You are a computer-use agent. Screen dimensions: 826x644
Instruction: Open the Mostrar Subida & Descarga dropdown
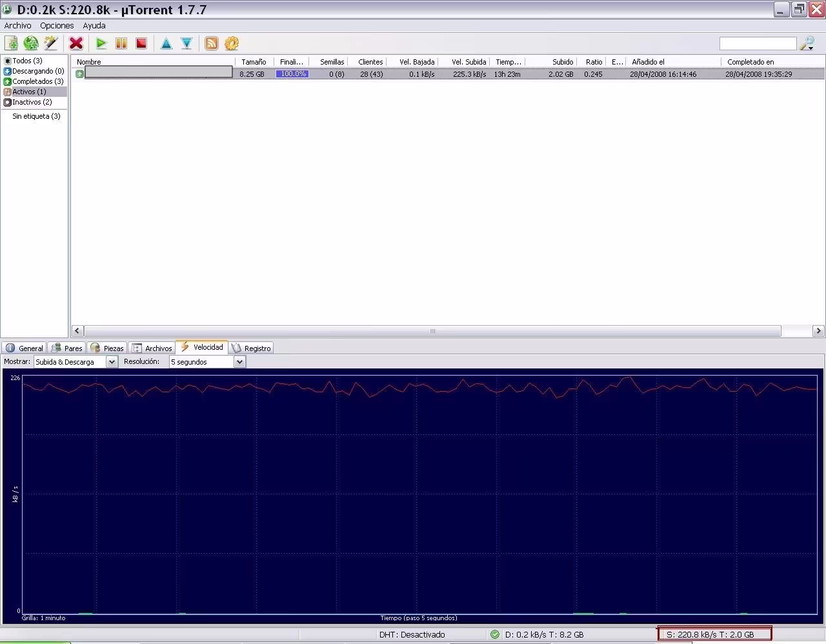[76, 362]
